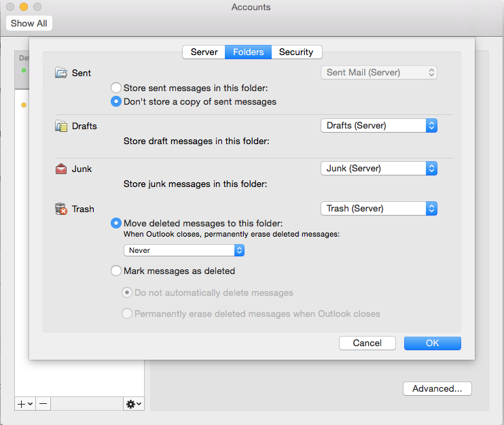Click the Store junk messages in this folder label

[196, 184]
